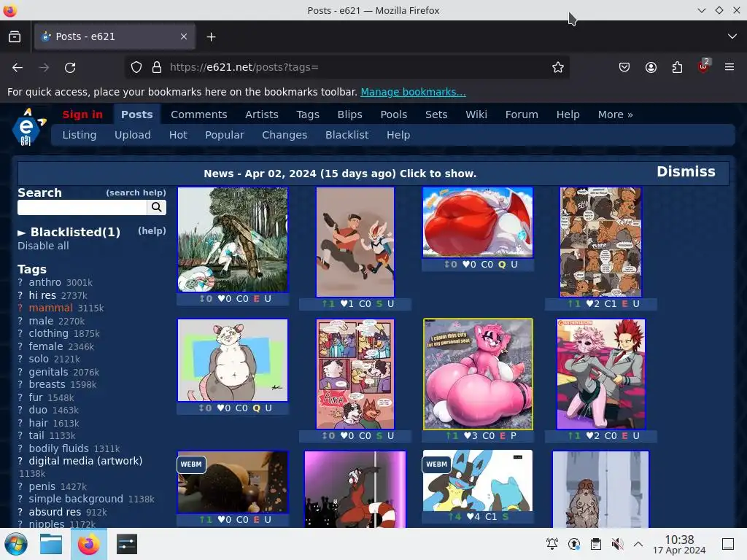
Task: Open the Blacklist submenu link
Action: (x=347, y=135)
